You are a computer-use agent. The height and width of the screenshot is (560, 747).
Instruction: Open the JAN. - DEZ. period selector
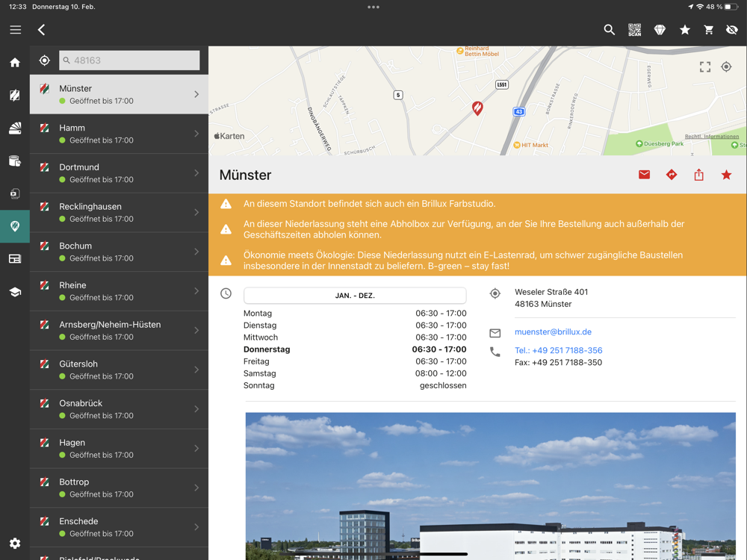point(355,296)
